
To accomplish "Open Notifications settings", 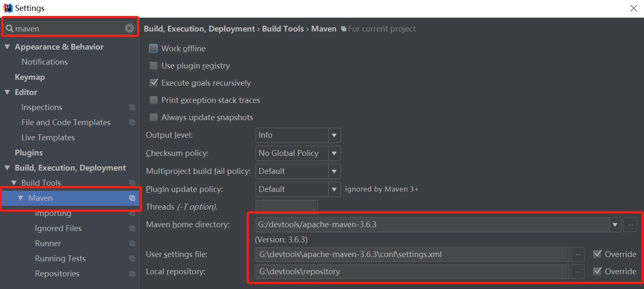I will pyautogui.click(x=45, y=62).
